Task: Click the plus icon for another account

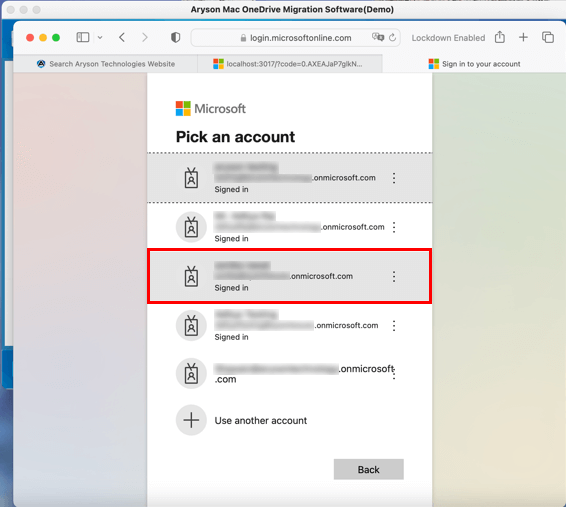Action: pyautogui.click(x=191, y=420)
